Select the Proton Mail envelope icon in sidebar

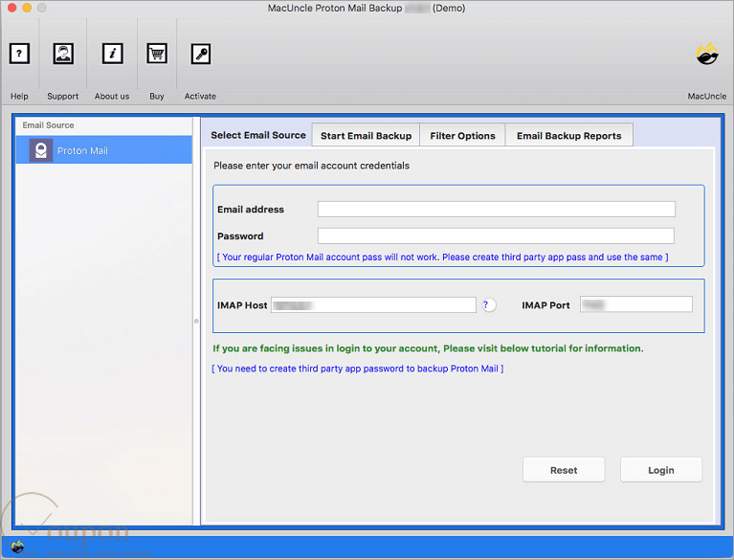41,150
